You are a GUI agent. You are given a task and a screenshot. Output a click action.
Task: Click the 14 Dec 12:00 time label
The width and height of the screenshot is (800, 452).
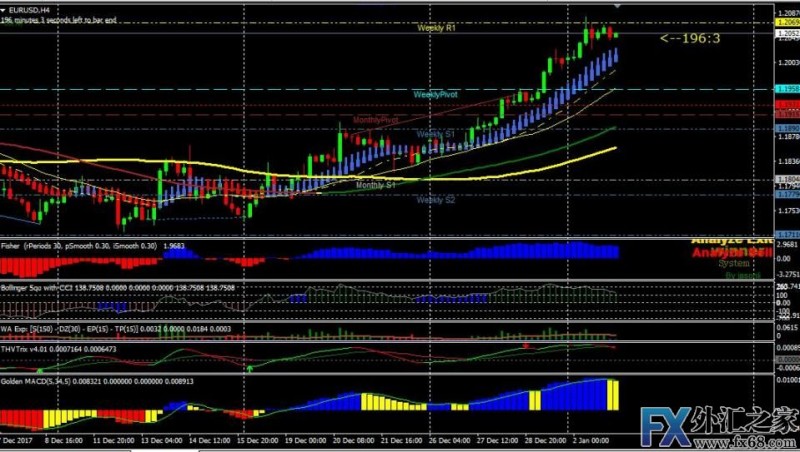click(210, 441)
